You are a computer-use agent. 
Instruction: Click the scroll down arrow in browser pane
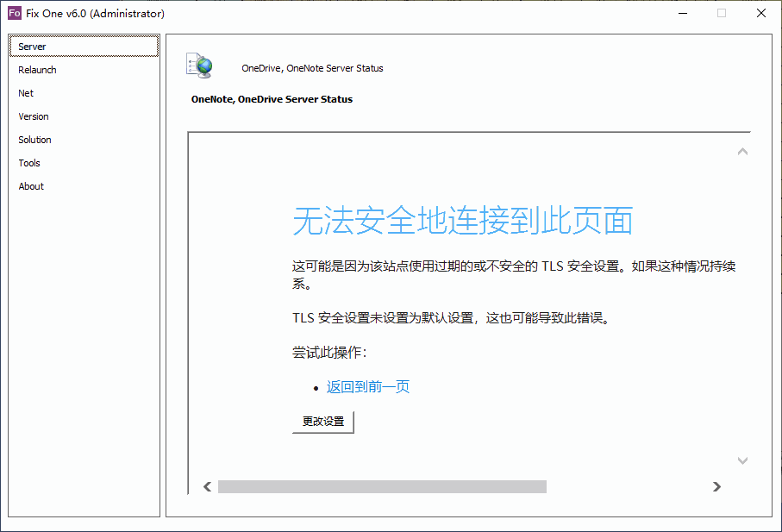tap(742, 460)
